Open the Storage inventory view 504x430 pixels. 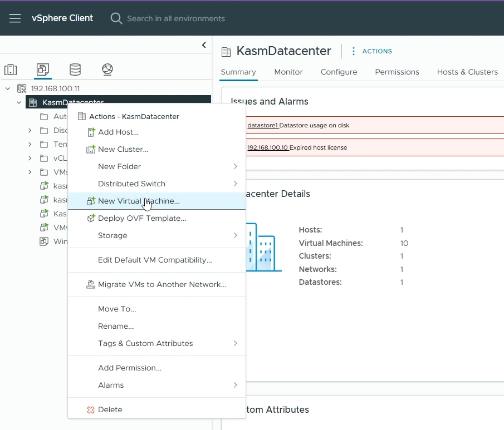click(75, 70)
